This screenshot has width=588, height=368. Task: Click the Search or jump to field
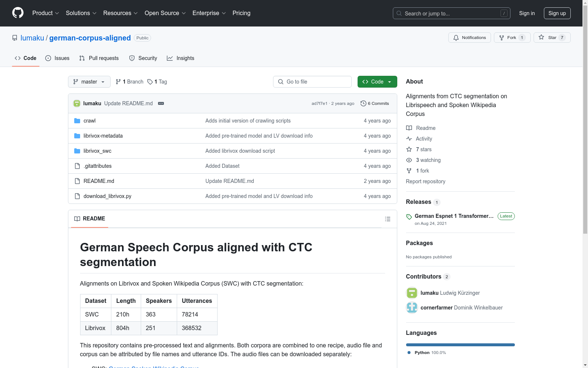pyautogui.click(x=452, y=13)
